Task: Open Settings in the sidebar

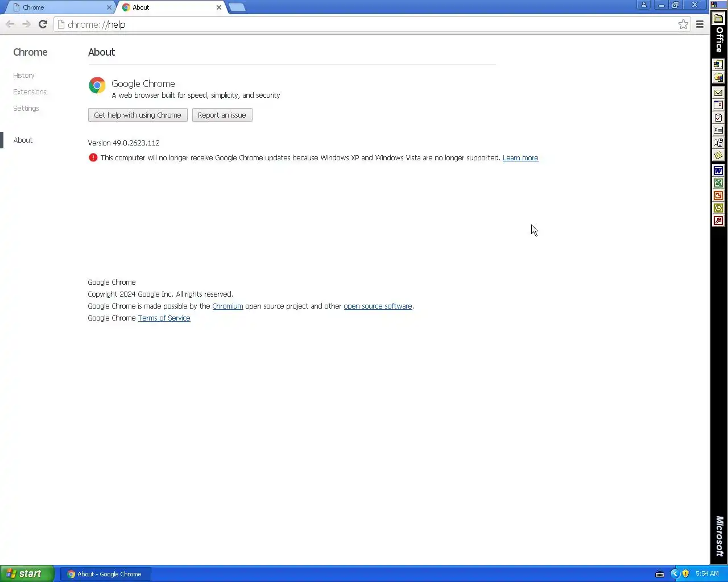Action: pos(26,108)
